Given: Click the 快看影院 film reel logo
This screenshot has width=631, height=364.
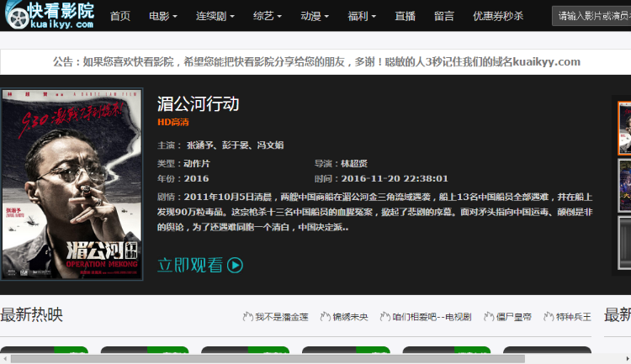Looking at the screenshot, I should pyautogui.click(x=49, y=15).
